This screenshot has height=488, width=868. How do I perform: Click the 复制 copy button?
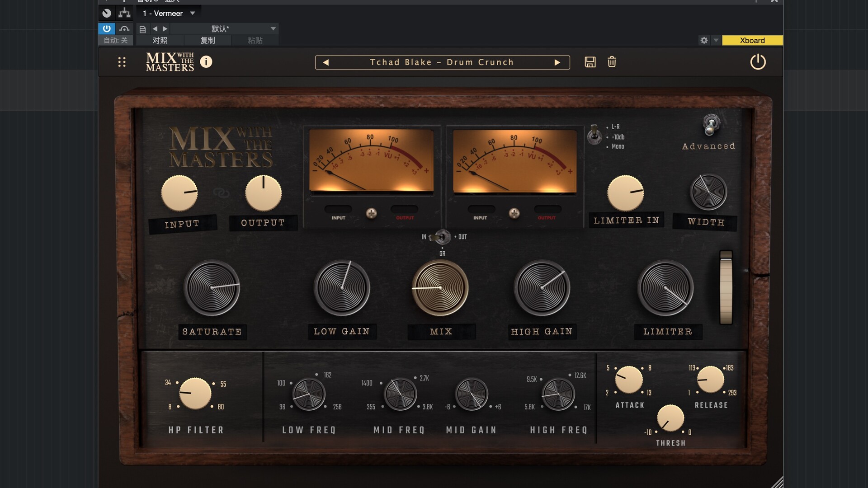pyautogui.click(x=208, y=40)
